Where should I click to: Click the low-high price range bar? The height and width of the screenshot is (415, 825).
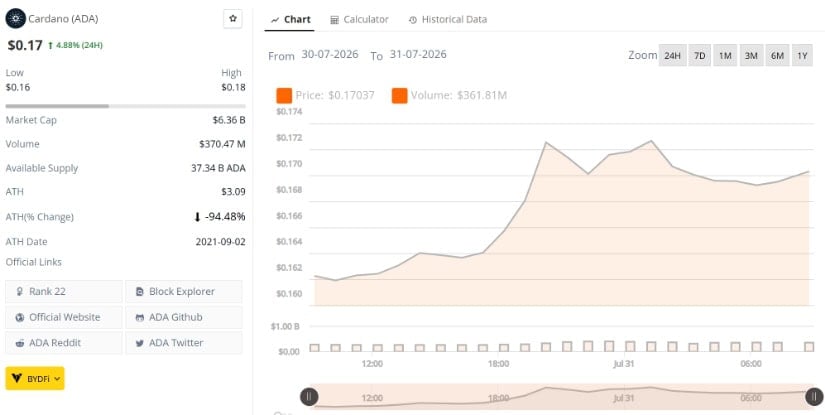click(125, 106)
